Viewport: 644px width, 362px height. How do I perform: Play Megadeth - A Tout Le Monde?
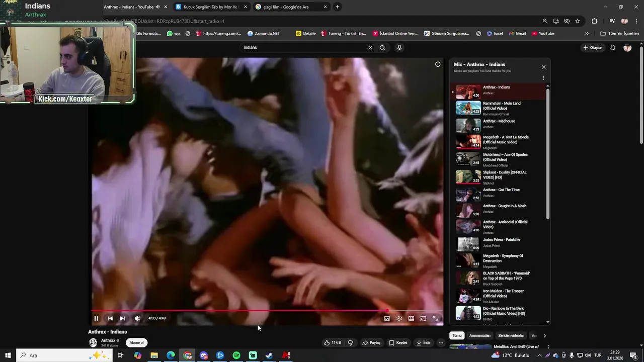[498, 142]
